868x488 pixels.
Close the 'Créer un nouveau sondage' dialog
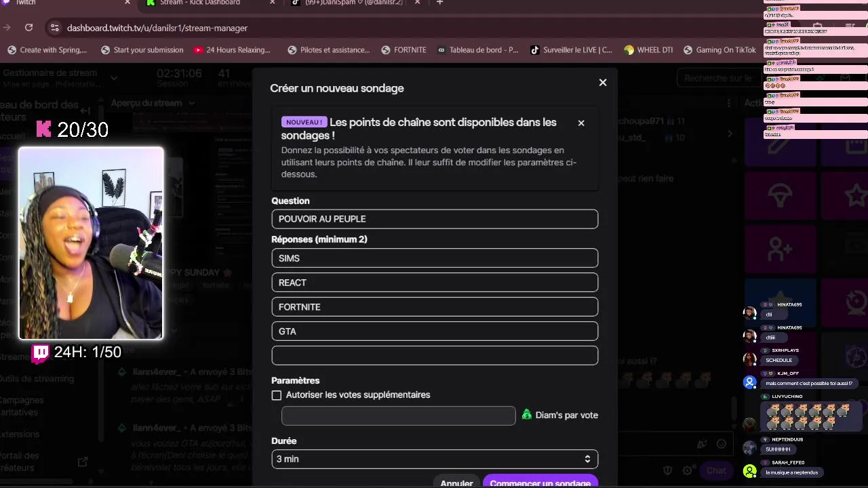[603, 82]
